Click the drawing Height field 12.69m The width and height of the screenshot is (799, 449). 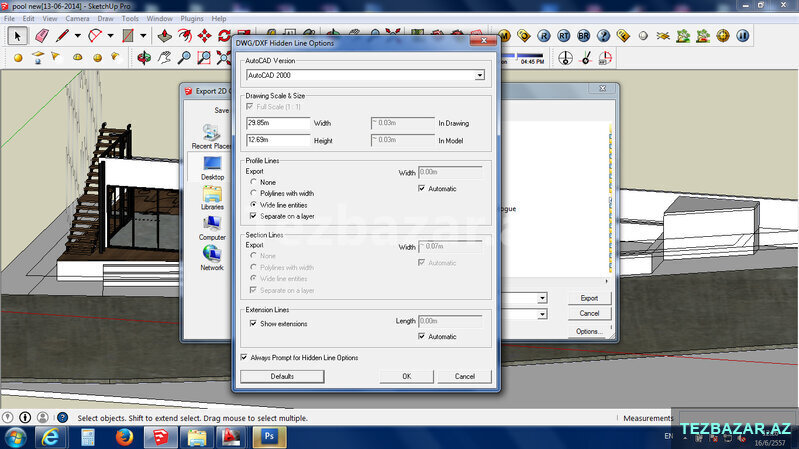[x=278, y=140]
